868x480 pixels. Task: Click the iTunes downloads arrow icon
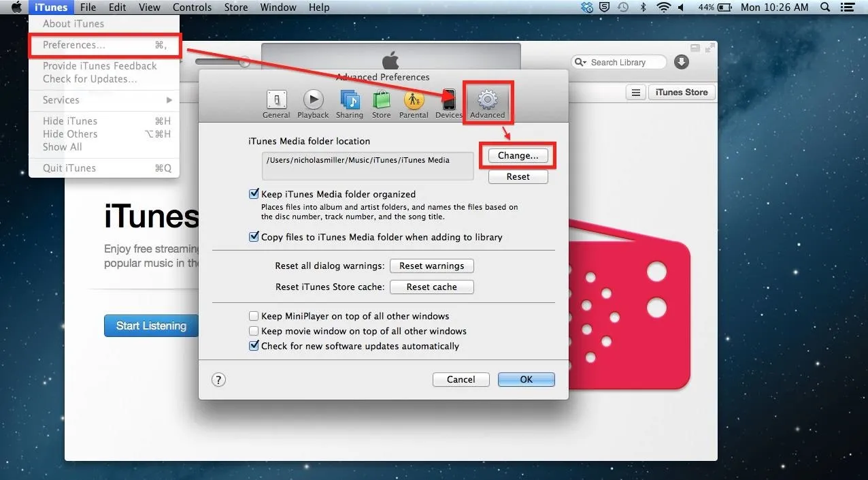click(x=682, y=62)
